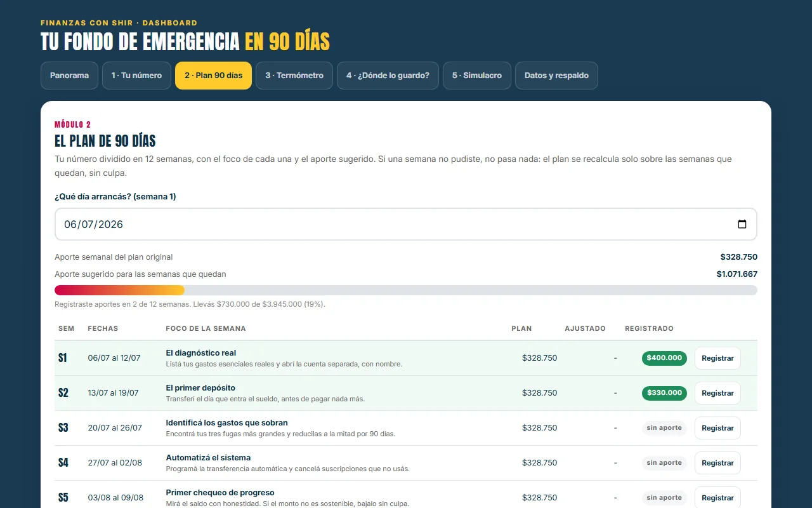Click 'El diagnóstico real' week title

(201, 353)
